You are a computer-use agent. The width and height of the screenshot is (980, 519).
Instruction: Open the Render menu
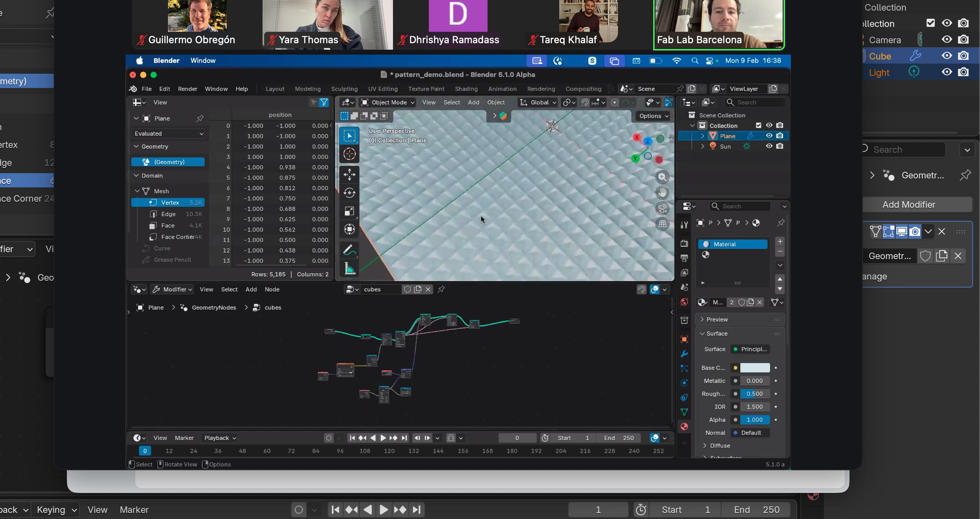tap(187, 89)
